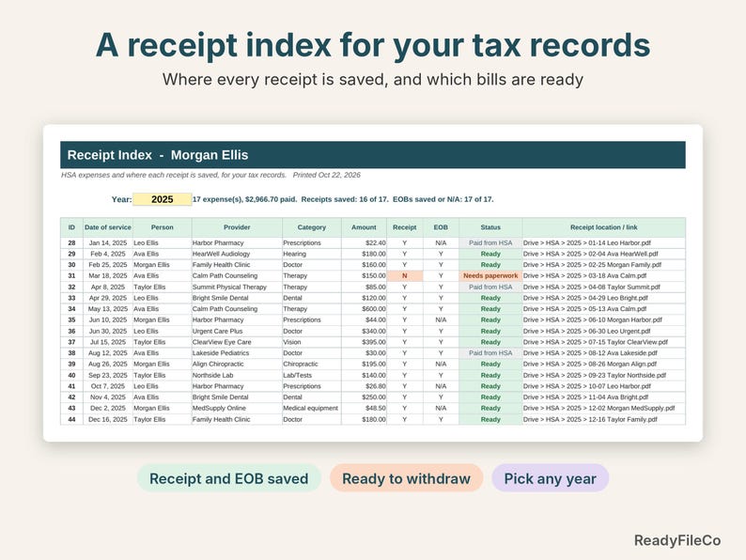Click the 'Person' column header
The height and width of the screenshot is (560, 746).
pyautogui.click(x=163, y=227)
